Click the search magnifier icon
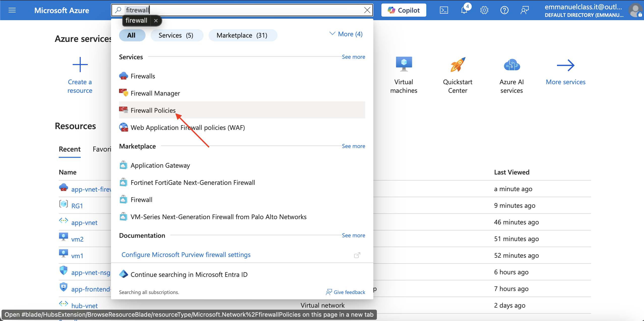Viewport: 644px width, 321px height. pos(118,10)
